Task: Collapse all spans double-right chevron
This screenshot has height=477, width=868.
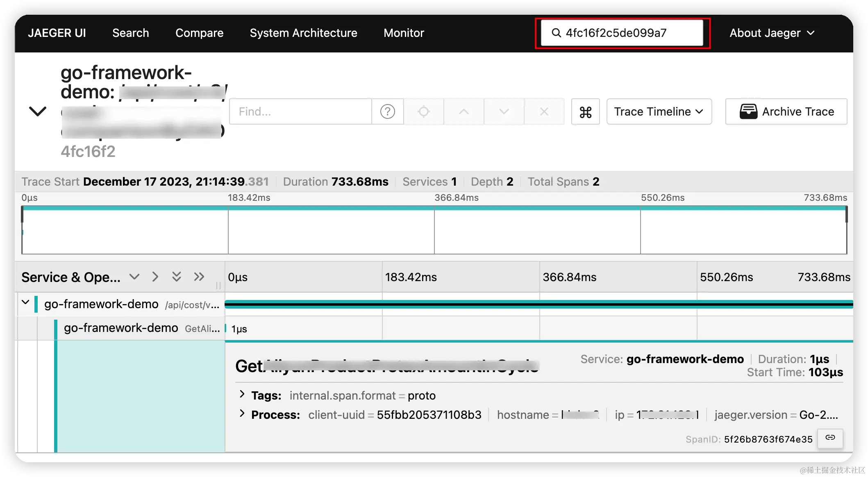Action: (199, 277)
